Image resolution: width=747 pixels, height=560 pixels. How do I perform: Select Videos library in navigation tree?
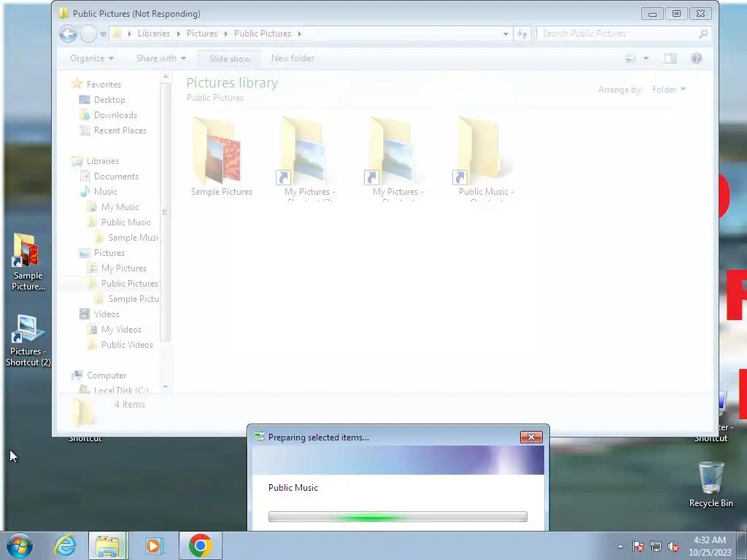click(x=107, y=314)
